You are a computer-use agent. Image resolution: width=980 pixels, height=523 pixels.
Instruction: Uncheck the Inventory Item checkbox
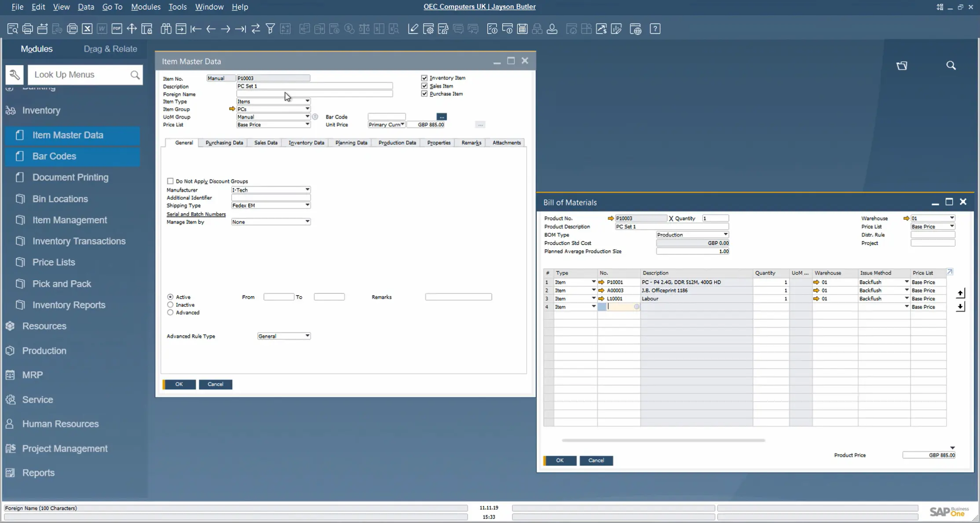click(424, 78)
